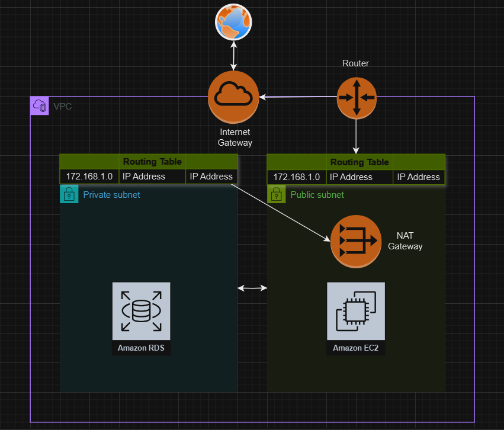Screen dimensions: 504x430
Task: Click the "Public subnet" label text
Action: (317, 194)
